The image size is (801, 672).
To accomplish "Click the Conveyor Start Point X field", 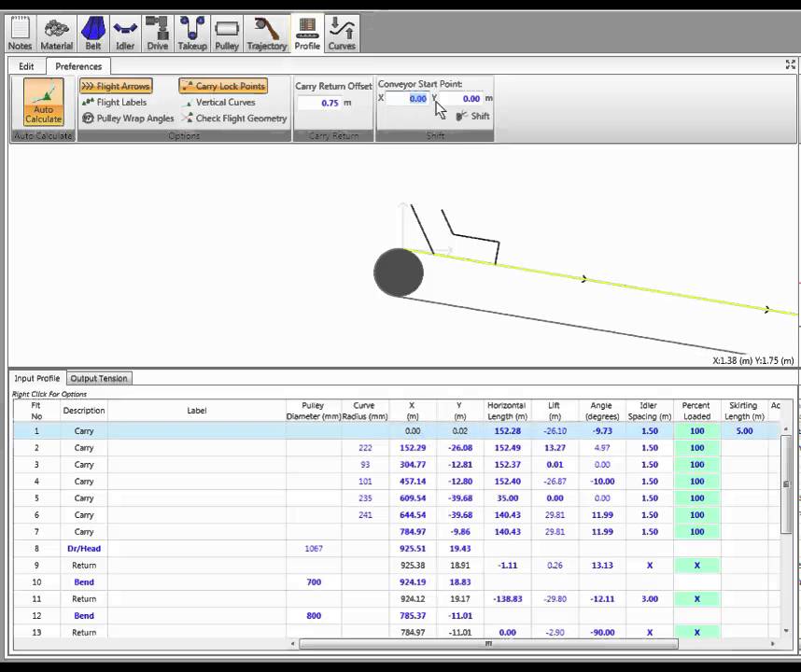I will [407, 99].
